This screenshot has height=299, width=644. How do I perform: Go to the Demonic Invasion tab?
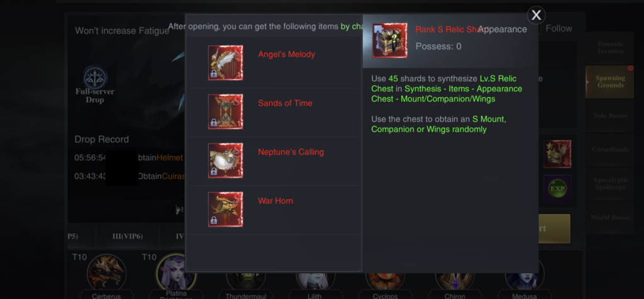tap(610, 48)
